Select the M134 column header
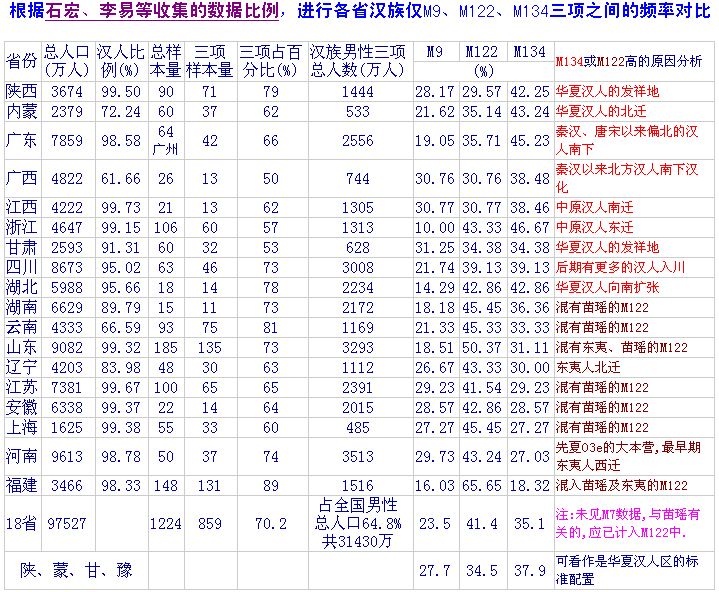 pyautogui.click(x=529, y=52)
